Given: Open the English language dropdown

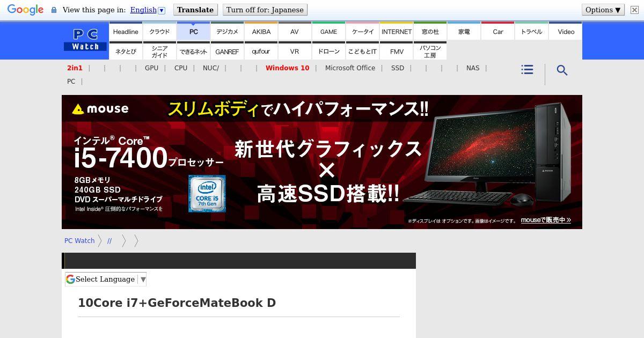Looking at the screenshot, I should coord(148,10).
